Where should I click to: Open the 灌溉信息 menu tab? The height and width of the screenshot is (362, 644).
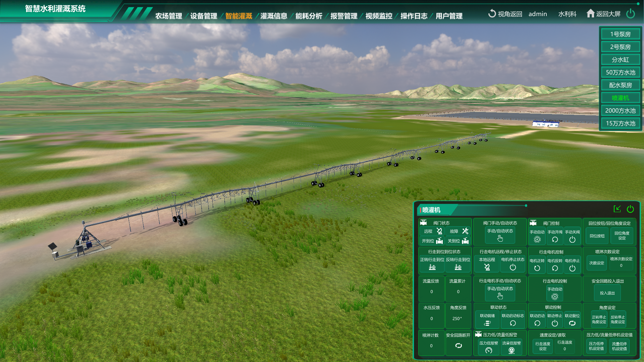point(274,16)
